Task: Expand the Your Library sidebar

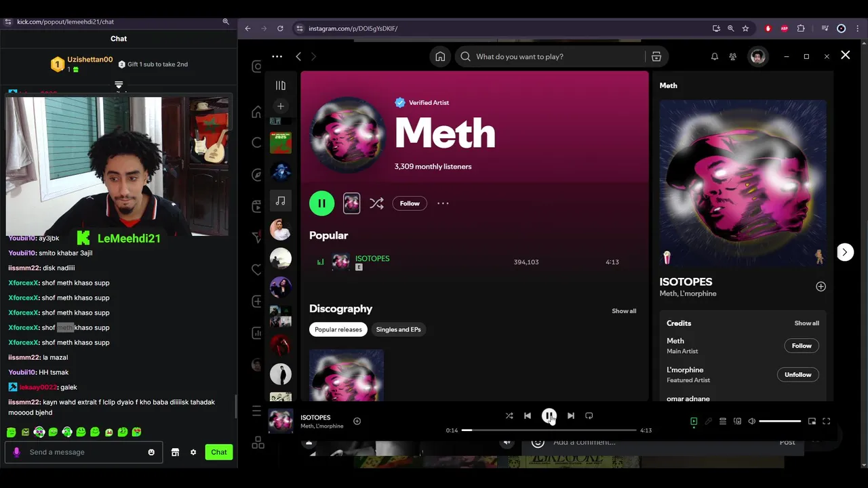Action: click(x=280, y=85)
